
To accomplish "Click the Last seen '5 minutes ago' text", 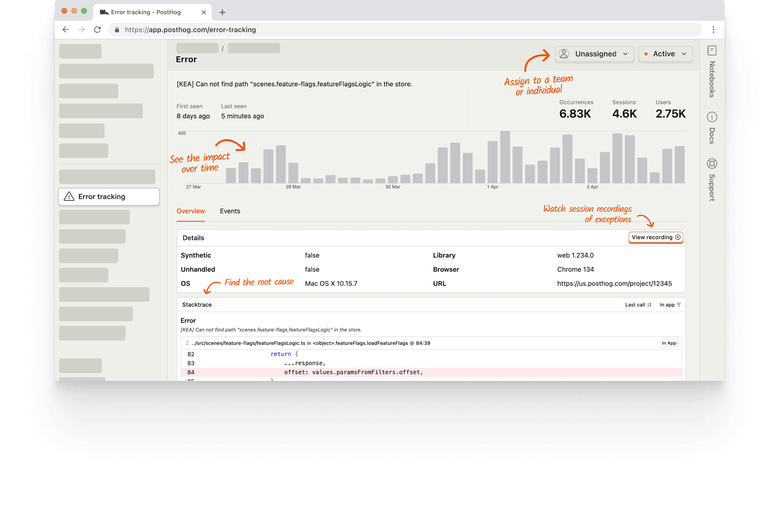I will click(x=242, y=116).
